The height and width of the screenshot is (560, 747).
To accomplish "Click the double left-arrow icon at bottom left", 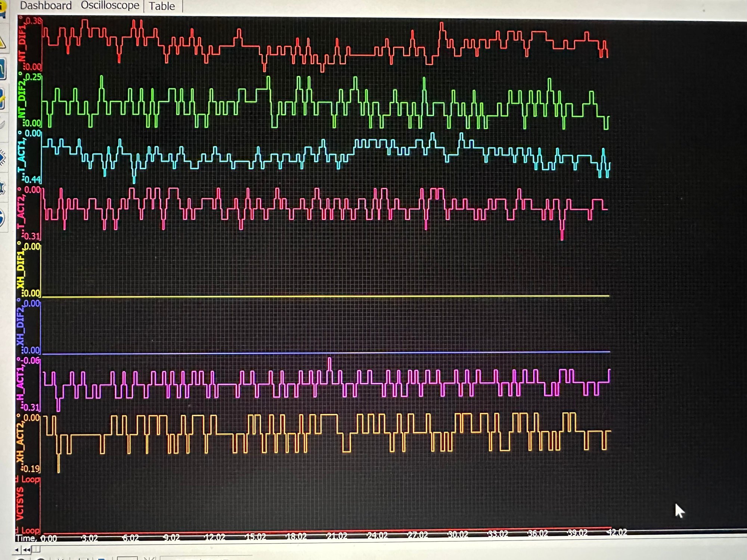I will (26, 549).
